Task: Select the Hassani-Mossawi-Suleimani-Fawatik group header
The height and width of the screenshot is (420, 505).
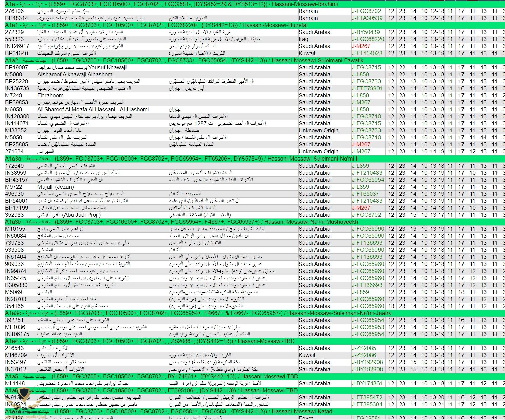Action: [x=255, y=61]
